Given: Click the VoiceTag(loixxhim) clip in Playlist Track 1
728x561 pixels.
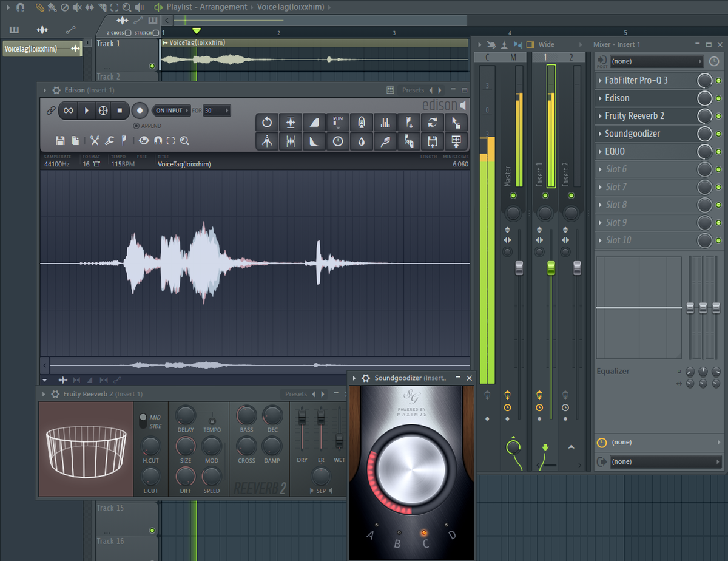Looking at the screenshot, I should click(314, 55).
